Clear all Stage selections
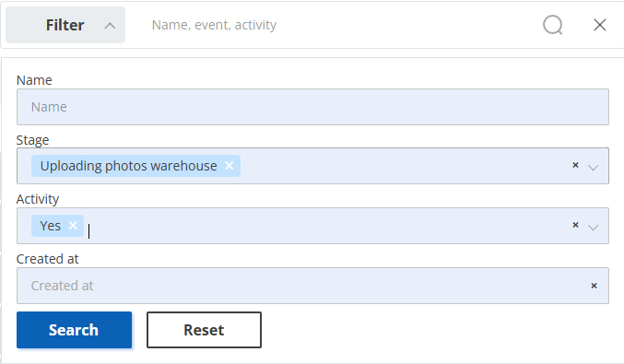The height and width of the screenshot is (364, 624). pos(575,165)
